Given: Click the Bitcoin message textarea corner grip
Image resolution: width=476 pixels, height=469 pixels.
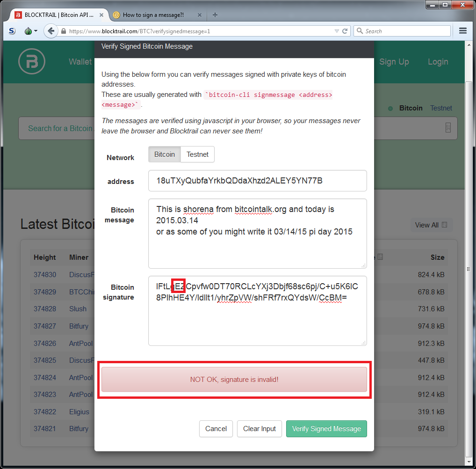Looking at the screenshot, I should (364, 265).
